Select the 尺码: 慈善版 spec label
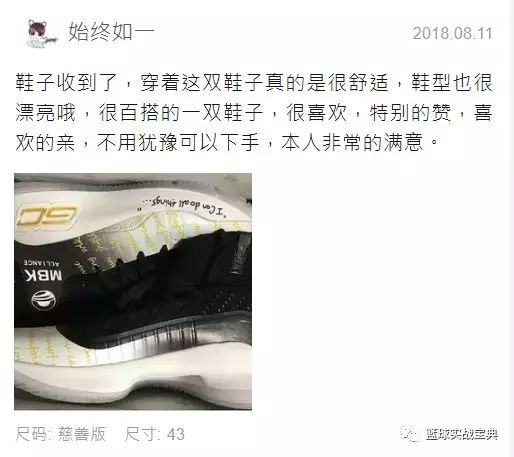The height and width of the screenshot is (457, 514). 61,434
